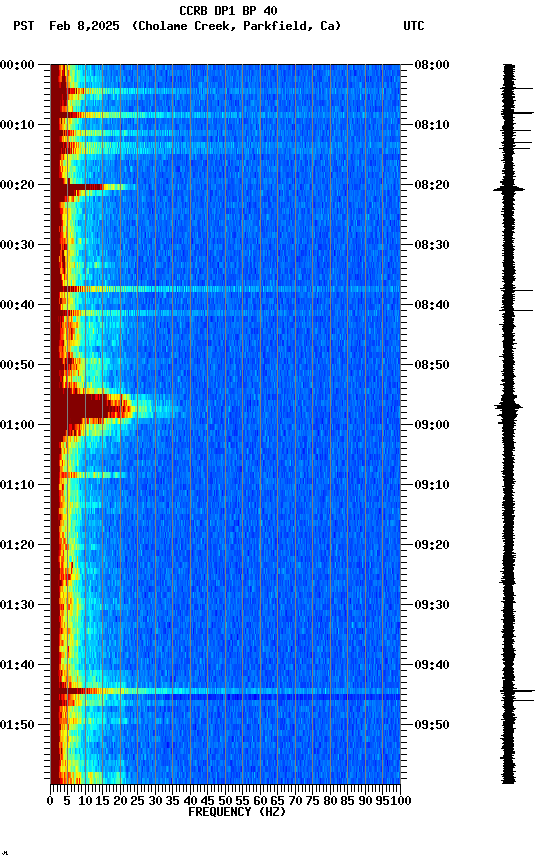Image resolution: width=552 pixels, height=864 pixels.
Task: Click the 09:50 UTC time label
Action: coord(432,725)
